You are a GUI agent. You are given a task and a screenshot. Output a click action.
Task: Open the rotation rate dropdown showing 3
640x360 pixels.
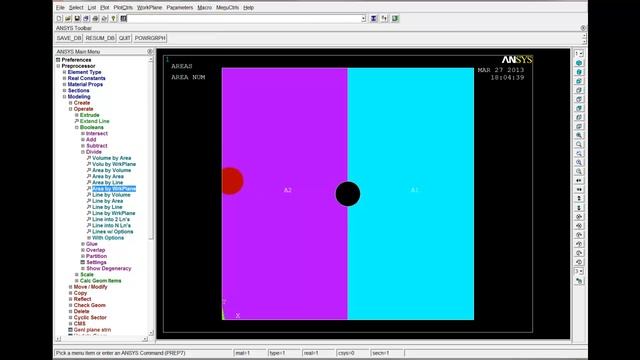[x=579, y=271]
